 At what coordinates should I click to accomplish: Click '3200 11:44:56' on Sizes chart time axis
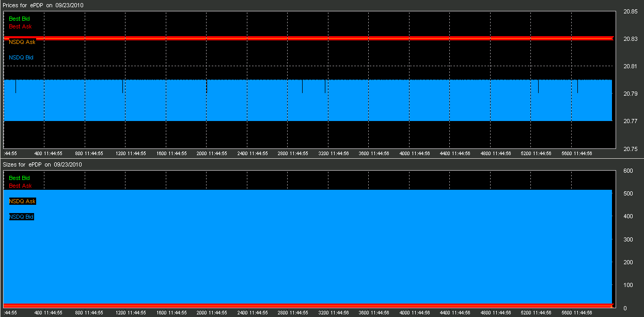pos(334,313)
